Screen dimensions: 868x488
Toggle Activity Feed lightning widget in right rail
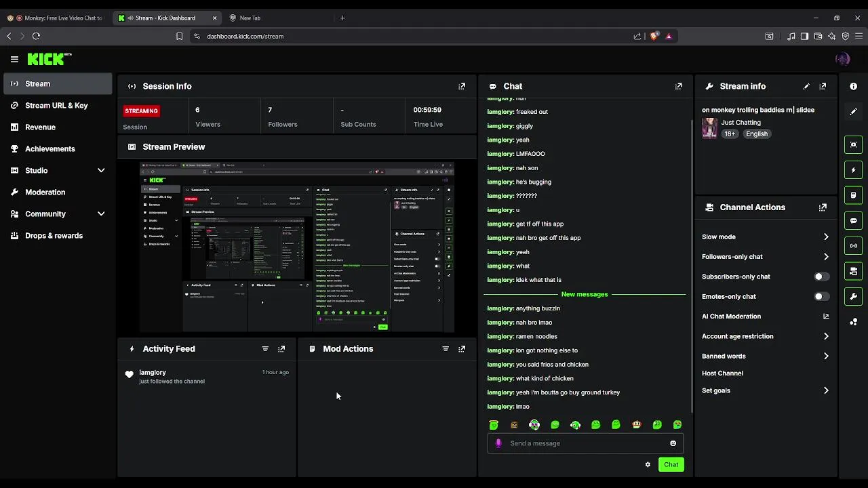[x=853, y=169]
